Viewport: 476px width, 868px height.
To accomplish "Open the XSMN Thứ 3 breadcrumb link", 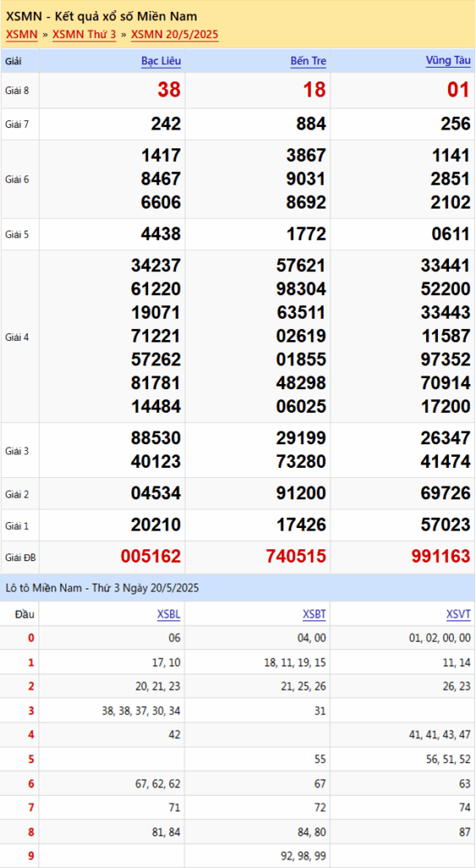I will pos(84,35).
